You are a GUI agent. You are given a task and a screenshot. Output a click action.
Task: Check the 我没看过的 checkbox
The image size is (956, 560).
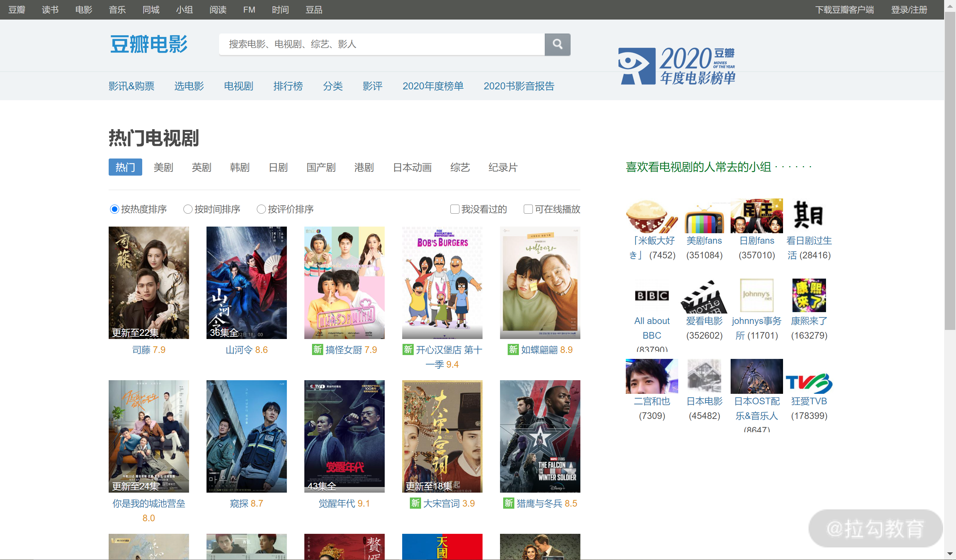pos(455,209)
